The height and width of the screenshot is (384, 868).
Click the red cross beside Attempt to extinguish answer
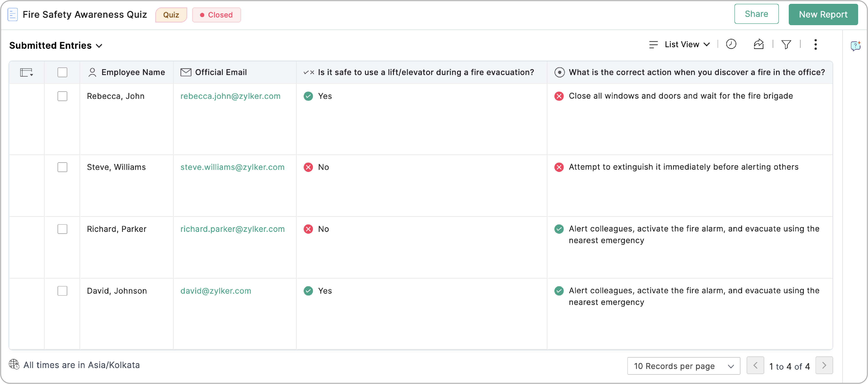click(559, 167)
